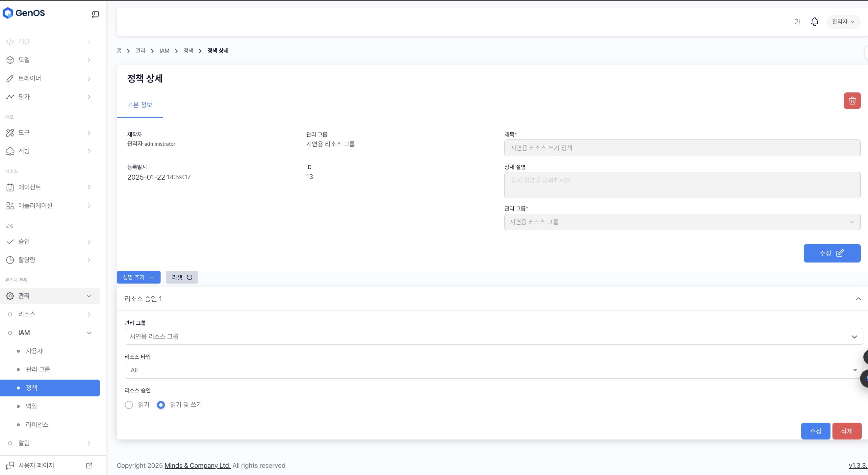Collapse the 리소스 승인 1 section
This screenshot has height=475, width=868.
tap(858, 299)
